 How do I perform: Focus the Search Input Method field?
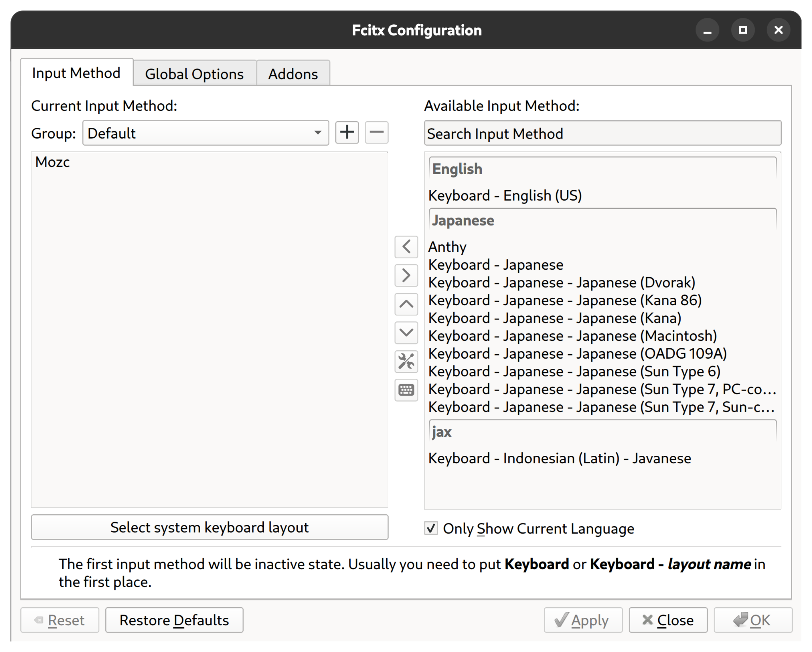[603, 133]
